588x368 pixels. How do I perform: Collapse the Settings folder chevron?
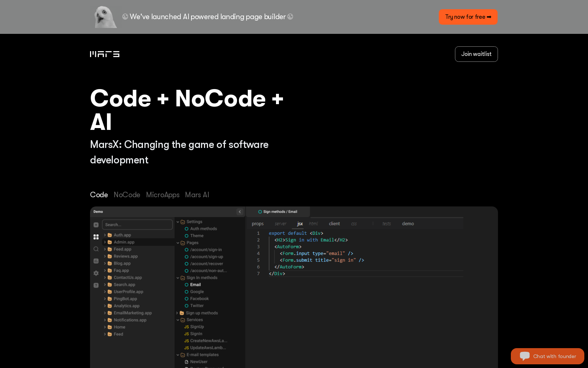click(x=178, y=222)
